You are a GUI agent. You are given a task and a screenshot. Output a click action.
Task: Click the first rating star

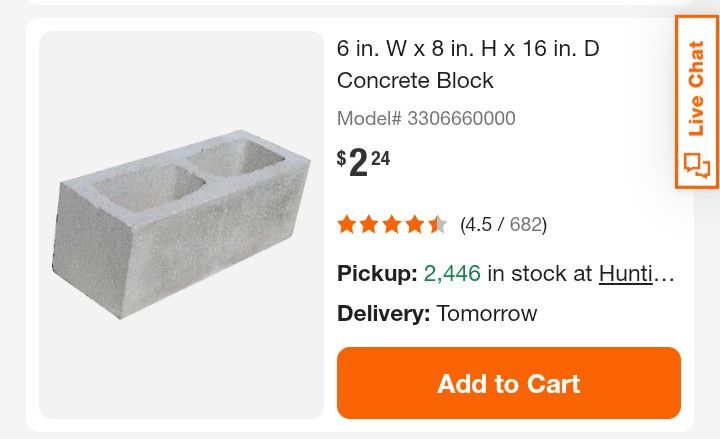point(347,224)
